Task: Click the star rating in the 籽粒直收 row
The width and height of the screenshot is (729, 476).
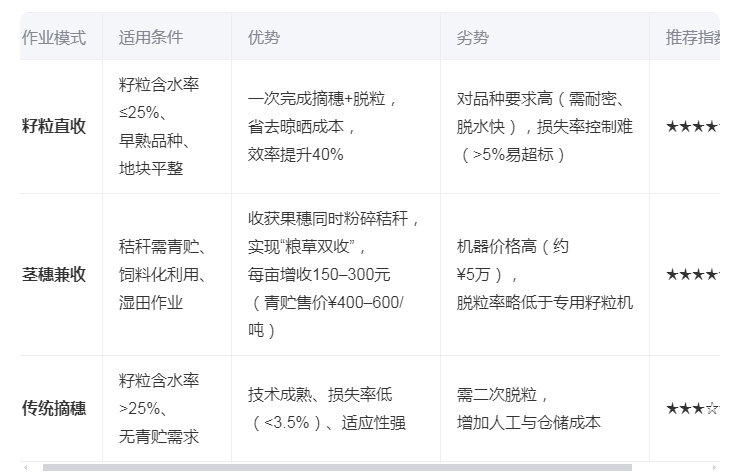Action: (x=692, y=127)
